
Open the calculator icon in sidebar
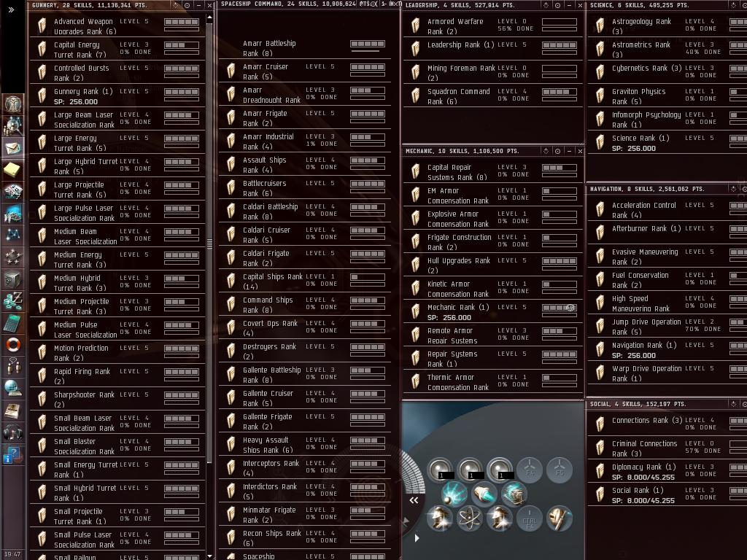click(13, 323)
